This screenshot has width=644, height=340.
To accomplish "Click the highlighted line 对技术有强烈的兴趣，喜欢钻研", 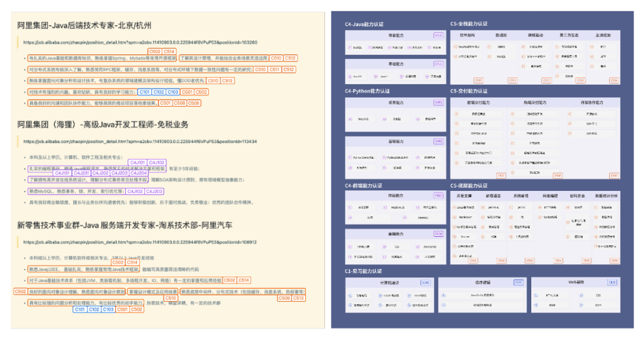I will tap(82, 92).
